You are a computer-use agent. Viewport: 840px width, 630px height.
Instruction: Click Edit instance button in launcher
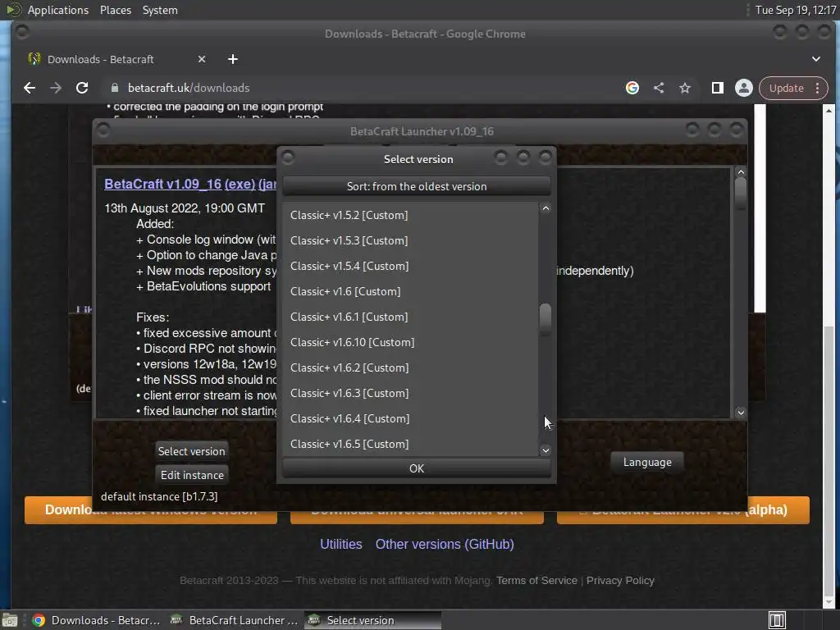point(192,475)
